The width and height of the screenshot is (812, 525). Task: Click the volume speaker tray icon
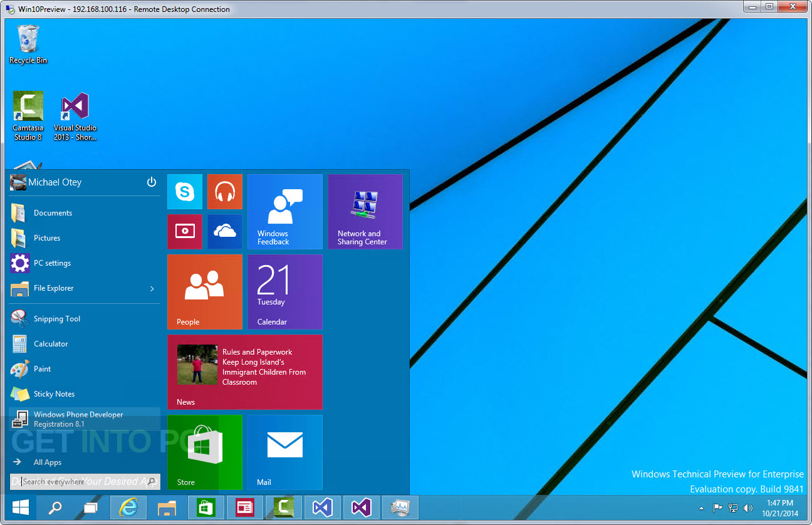coord(748,508)
